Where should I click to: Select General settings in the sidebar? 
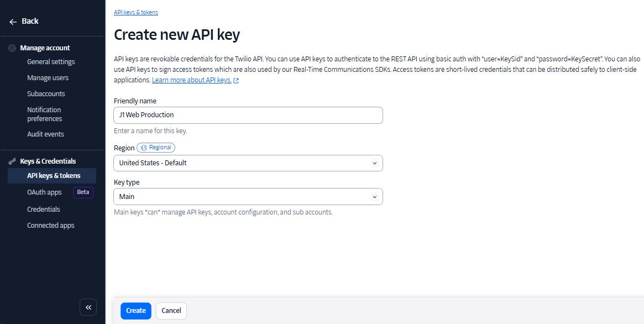coord(51,61)
